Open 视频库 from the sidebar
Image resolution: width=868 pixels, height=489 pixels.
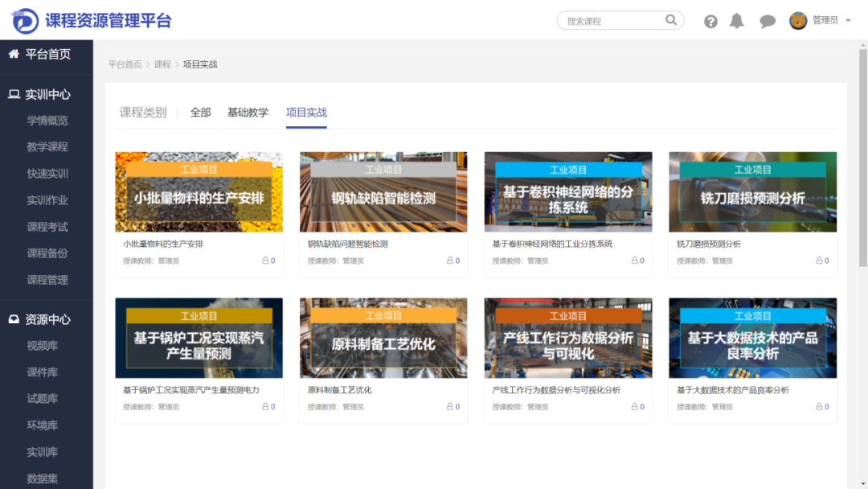[43, 346]
